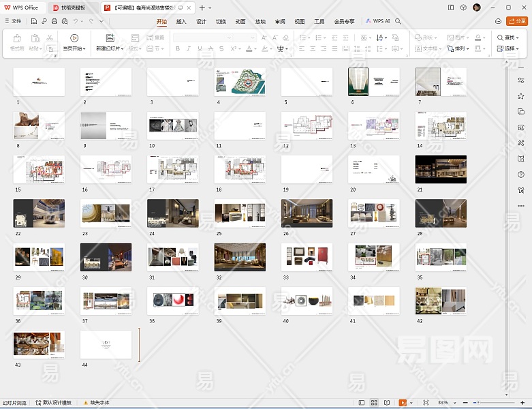Open the settings sliders icon in right sidebar
Screen dimensions: 532x409
[x=521, y=80]
